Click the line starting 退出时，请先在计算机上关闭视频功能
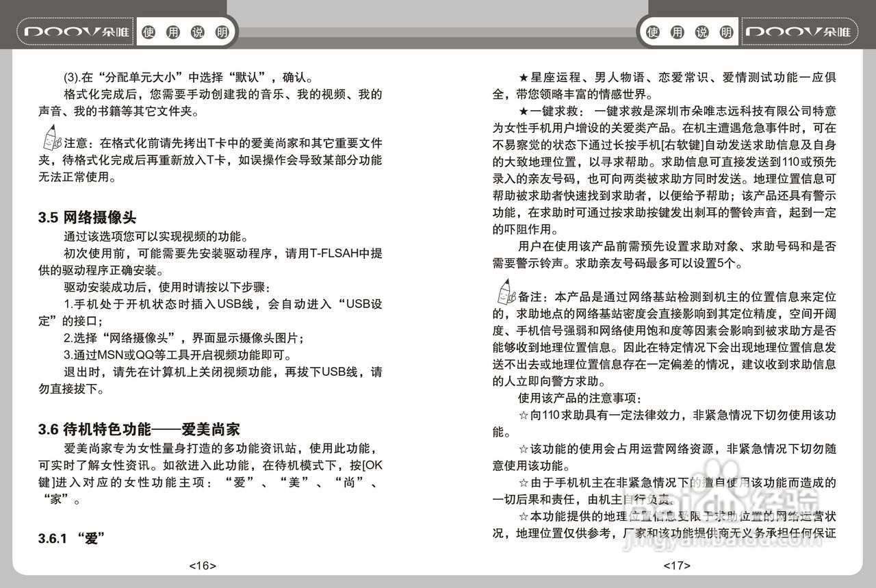 tap(222, 372)
